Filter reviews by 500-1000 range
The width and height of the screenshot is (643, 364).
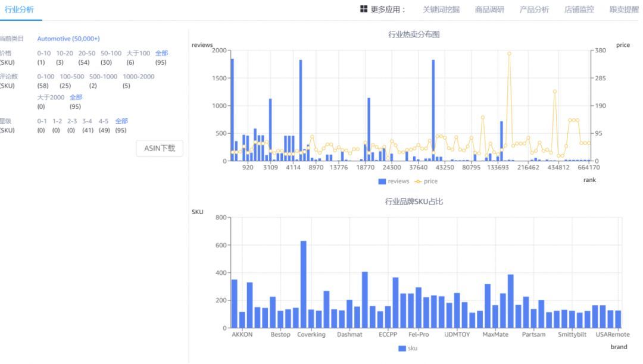pos(104,77)
